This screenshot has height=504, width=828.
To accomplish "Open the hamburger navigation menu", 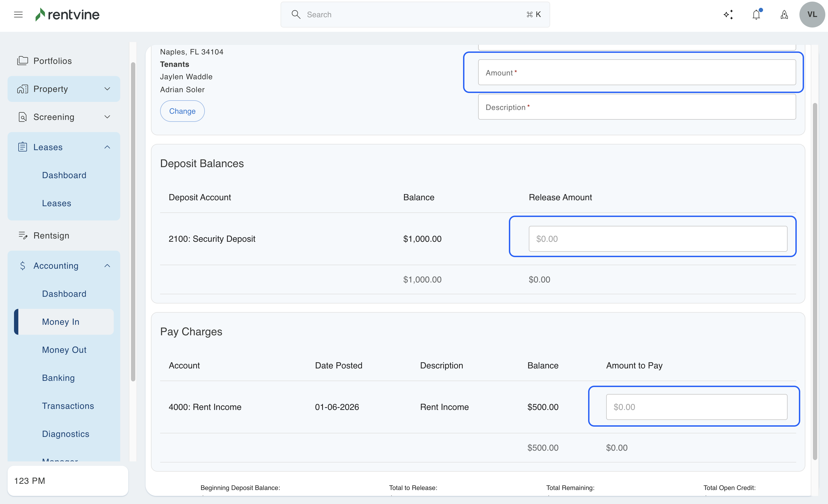I will pos(18,15).
